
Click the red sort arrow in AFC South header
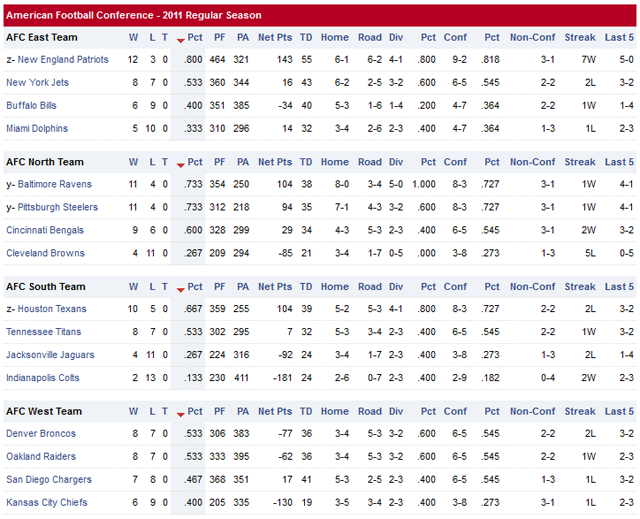coord(180,289)
